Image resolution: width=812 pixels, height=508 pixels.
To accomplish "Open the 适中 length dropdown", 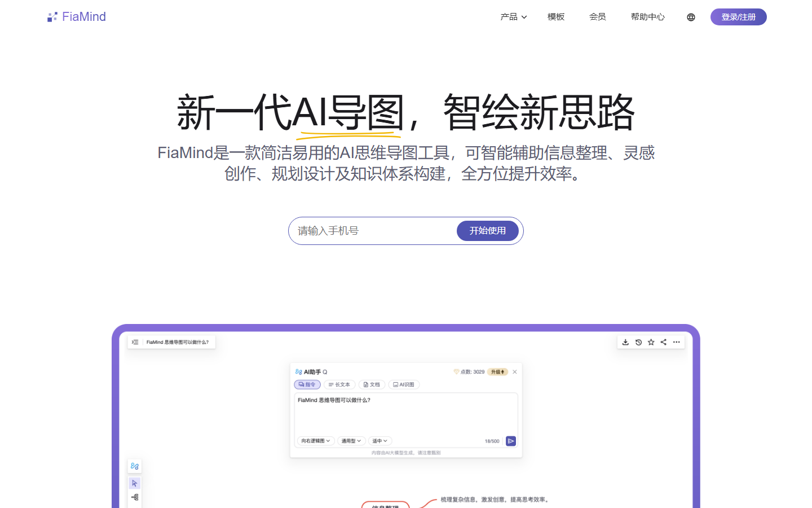I will click(x=380, y=441).
